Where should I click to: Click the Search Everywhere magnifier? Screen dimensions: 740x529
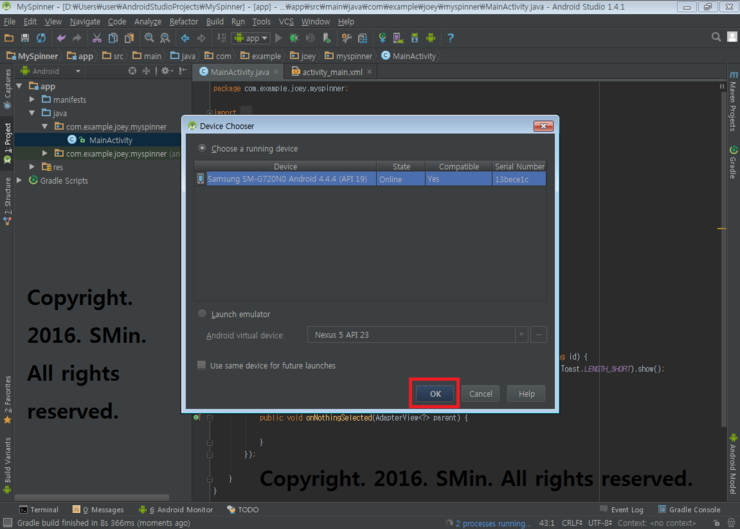pos(716,37)
